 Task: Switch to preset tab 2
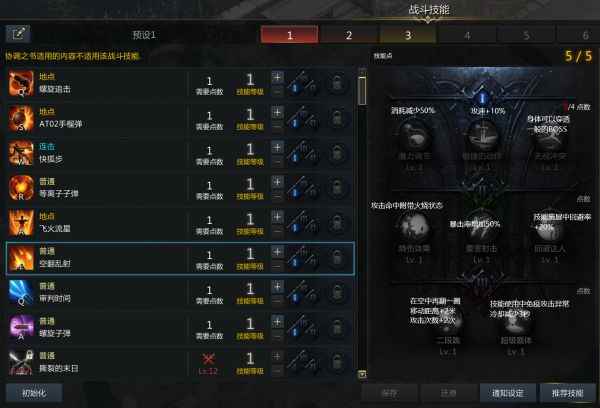[x=349, y=35]
